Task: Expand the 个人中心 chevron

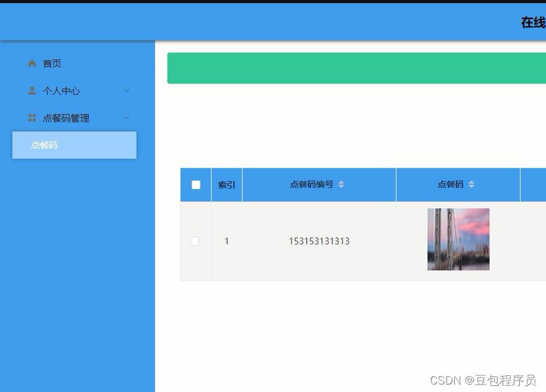Action: [127, 91]
